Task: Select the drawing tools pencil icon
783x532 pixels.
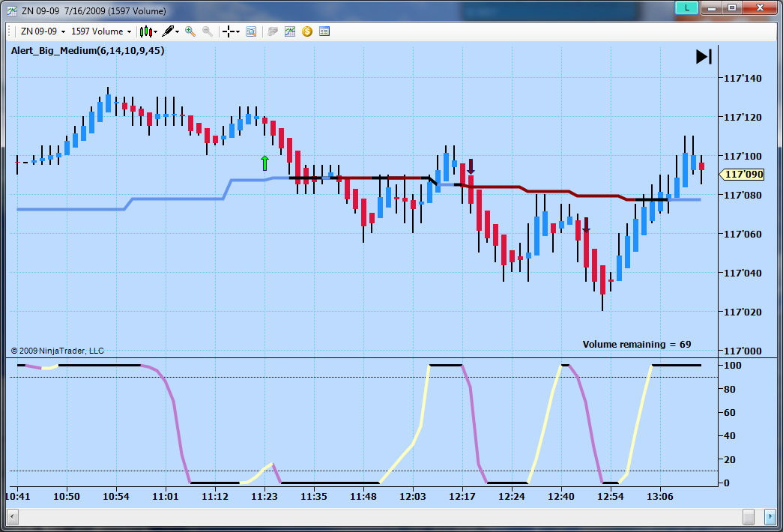Action: (169, 31)
